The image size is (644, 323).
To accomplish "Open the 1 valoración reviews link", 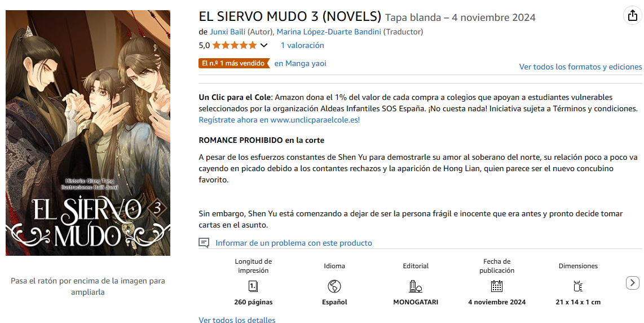I will pos(302,45).
